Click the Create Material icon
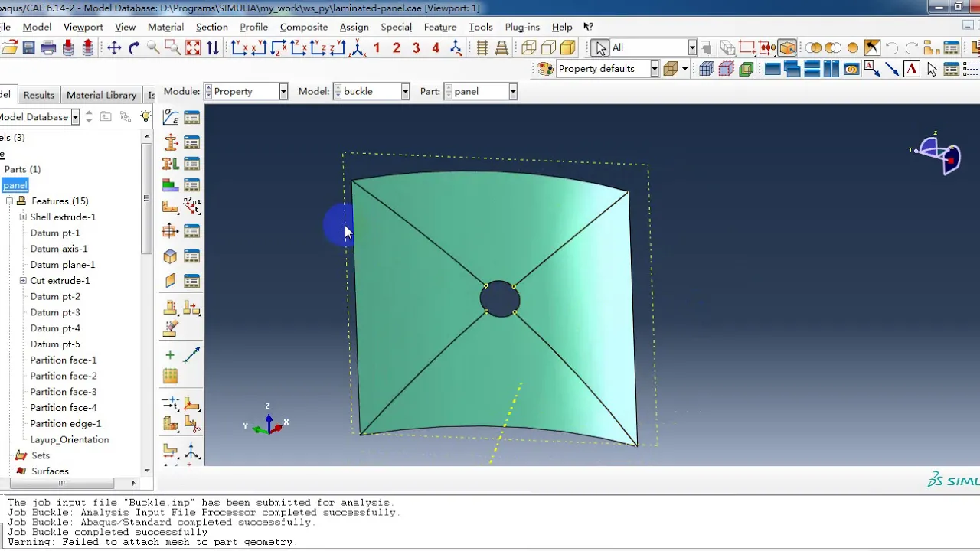The width and height of the screenshot is (980, 551). click(x=170, y=117)
